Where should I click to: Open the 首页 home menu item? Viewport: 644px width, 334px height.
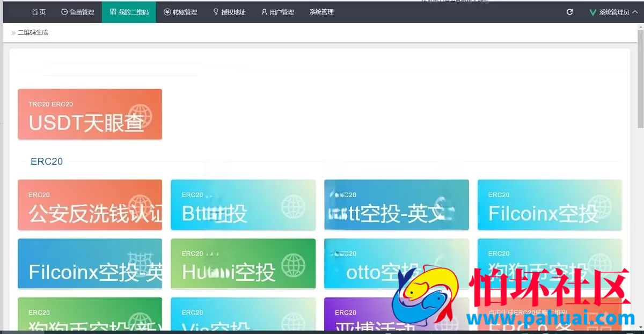pyautogui.click(x=39, y=12)
